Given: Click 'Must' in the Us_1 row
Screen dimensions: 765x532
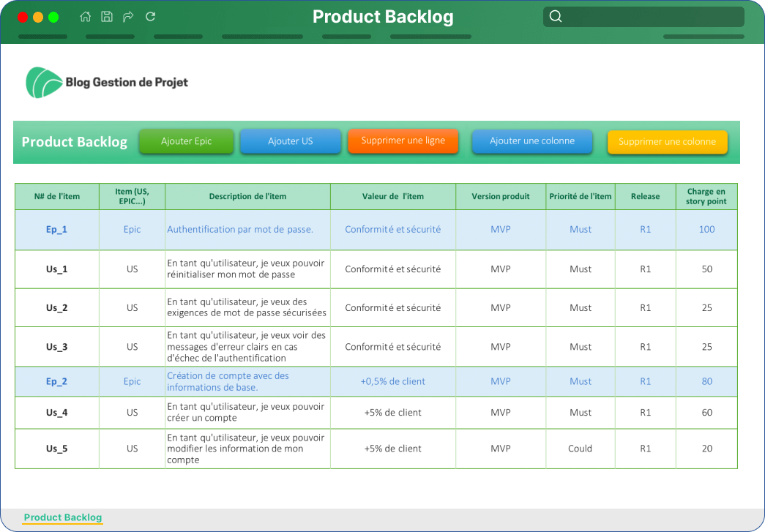Looking at the screenshot, I should (581, 269).
